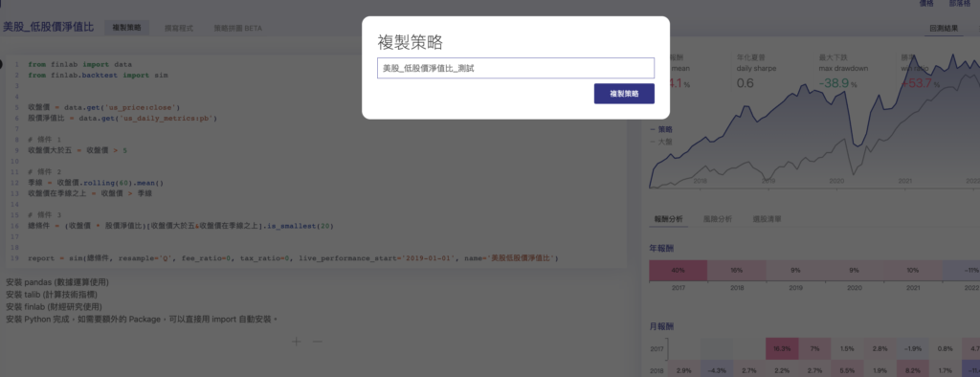This screenshot has height=377, width=980.
Task: Click the -4.3% monthly return cell
Action: (x=716, y=370)
